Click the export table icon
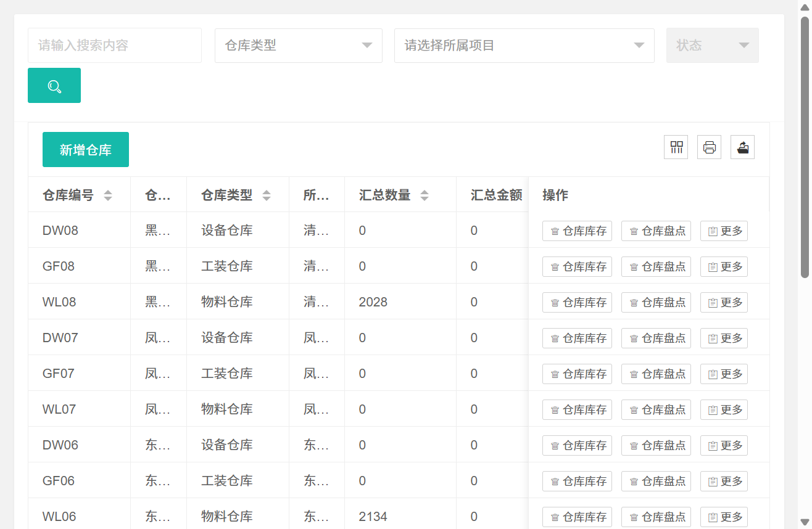 (x=743, y=147)
